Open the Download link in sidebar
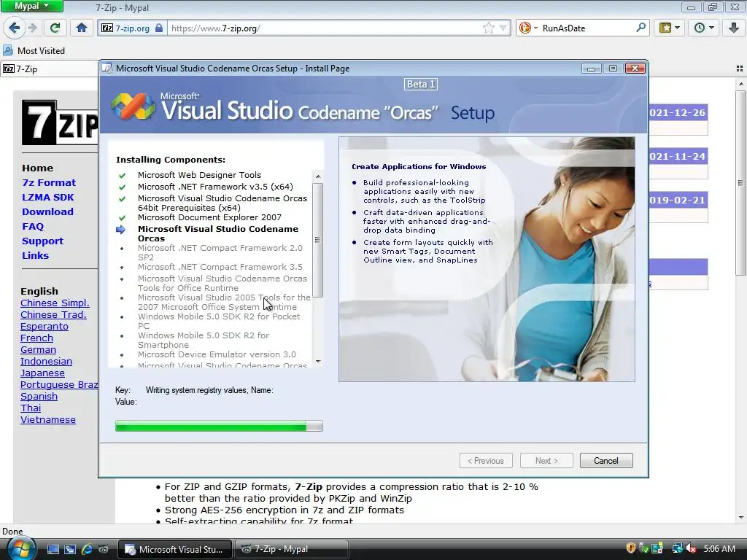 coord(47,211)
